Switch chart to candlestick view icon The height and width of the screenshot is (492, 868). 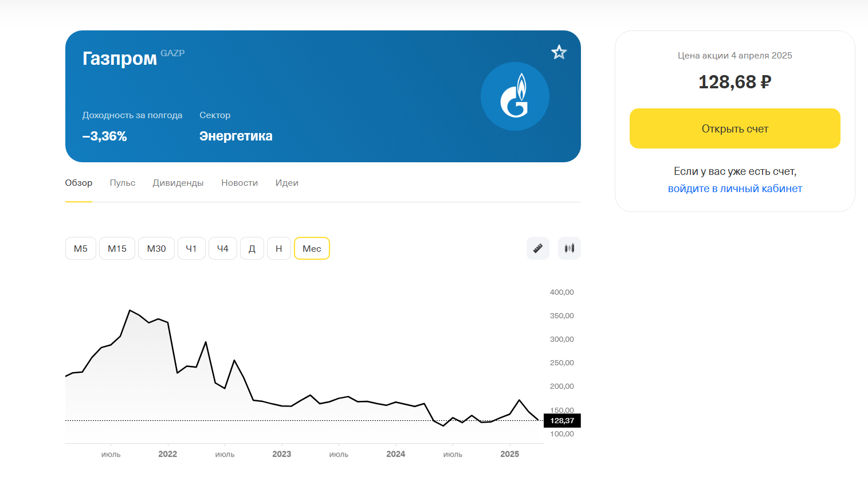(x=569, y=248)
